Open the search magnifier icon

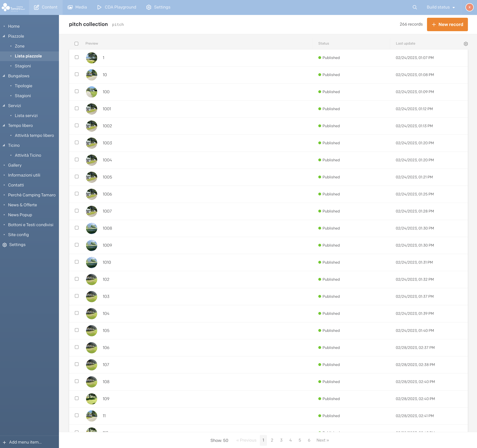(x=415, y=7)
